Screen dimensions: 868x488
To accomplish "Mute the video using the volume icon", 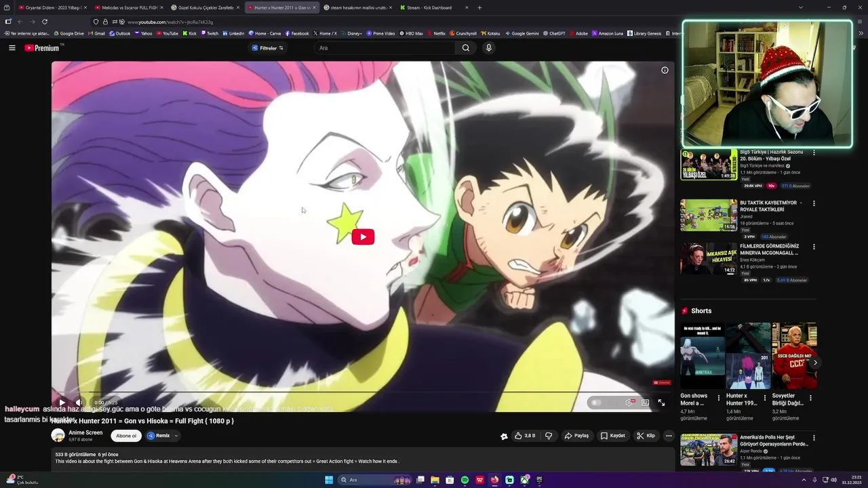I will coord(79,403).
